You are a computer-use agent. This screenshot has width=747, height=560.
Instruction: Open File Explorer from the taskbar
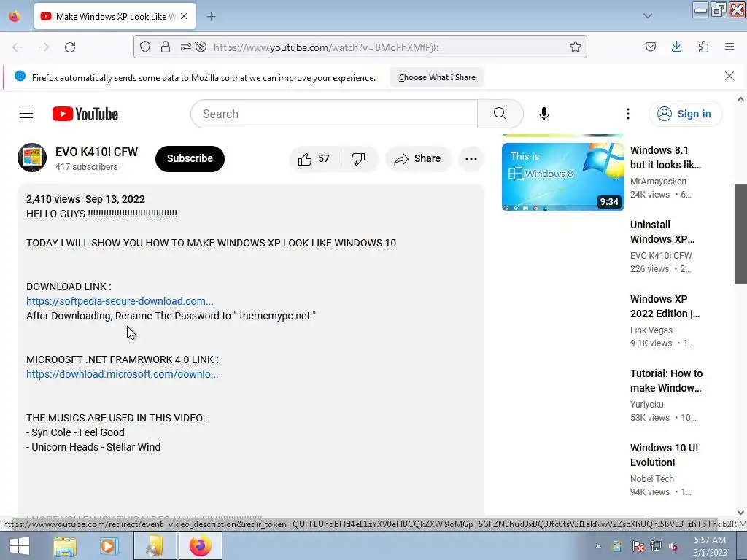(x=65, y=545)
